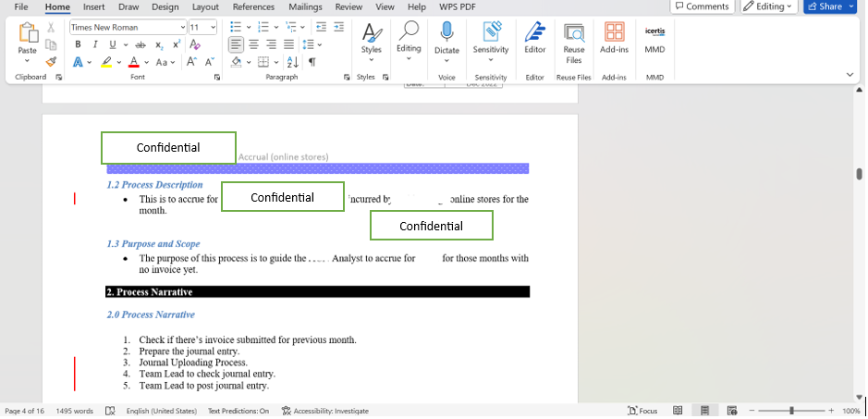Start a numbered list
Viewport: 868px width, 419px height.
[263, 27]
